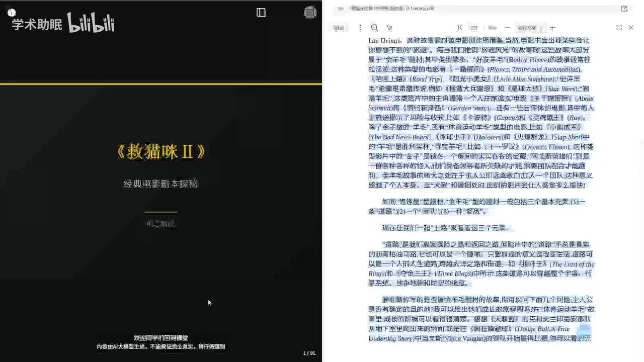The width and height of the screenshot is (644, 362).
Task: Click the leftmost labeled button in PDF toolbar
Action: [x=339, y=28]
